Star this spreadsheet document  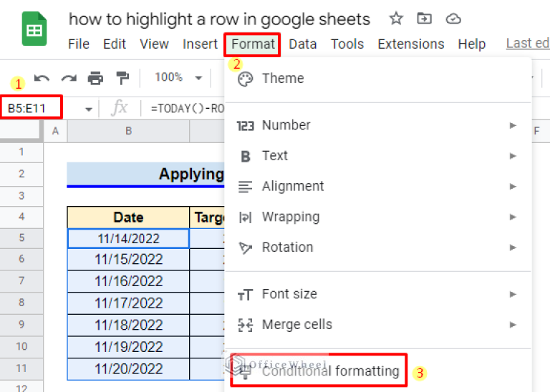coord(395,19)
